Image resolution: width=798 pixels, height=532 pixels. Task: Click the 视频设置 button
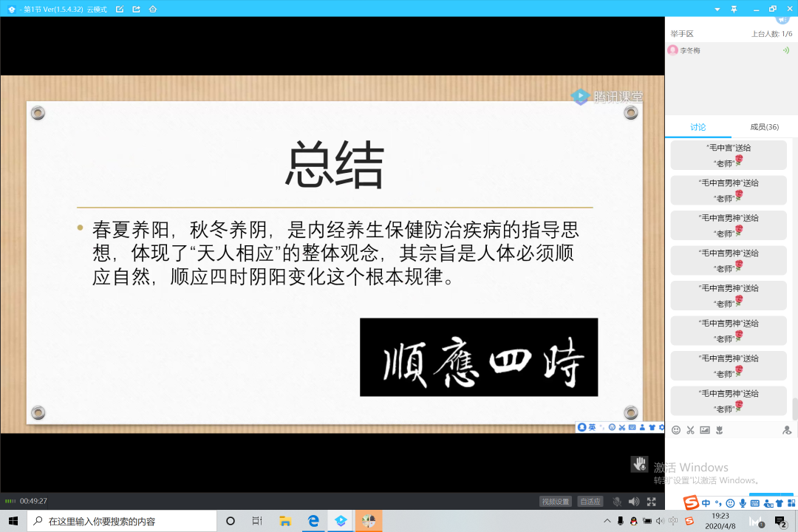pyautogui.click(x=556, y=502)
